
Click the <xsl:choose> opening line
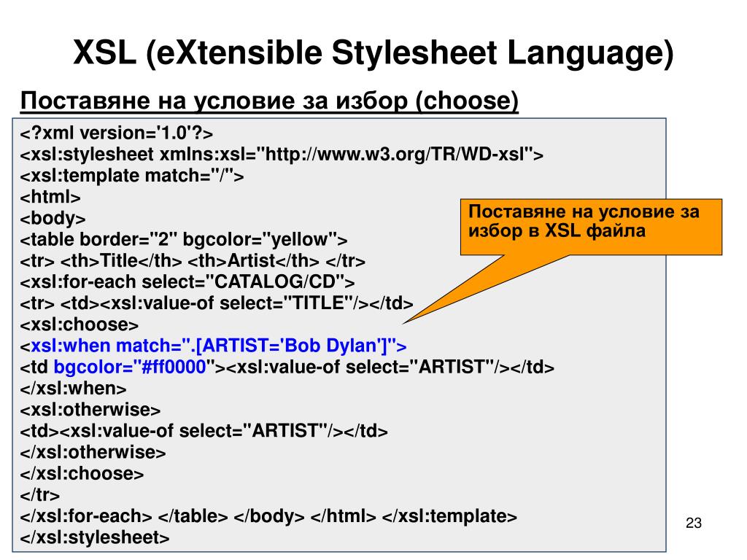tap(79, 324)
